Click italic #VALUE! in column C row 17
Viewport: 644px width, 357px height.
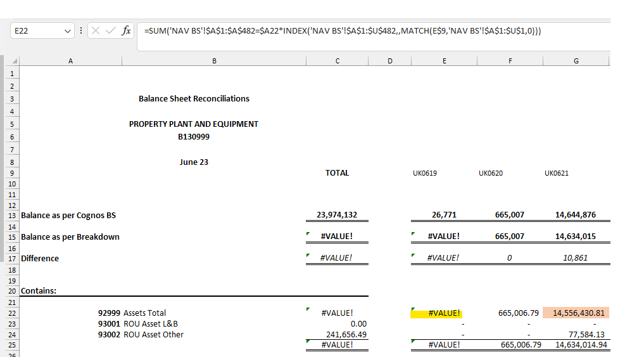[x=336, y=258]
